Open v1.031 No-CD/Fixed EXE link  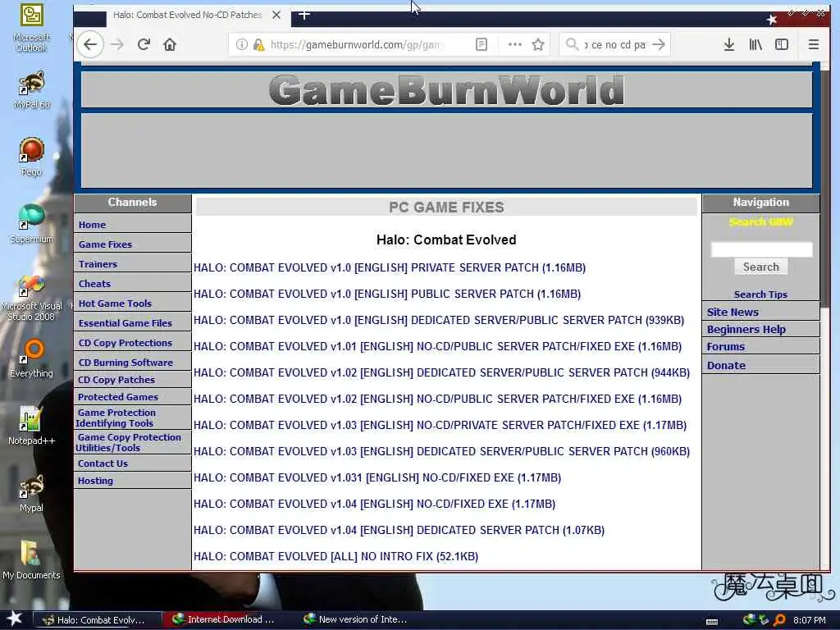tap(377, 477)
